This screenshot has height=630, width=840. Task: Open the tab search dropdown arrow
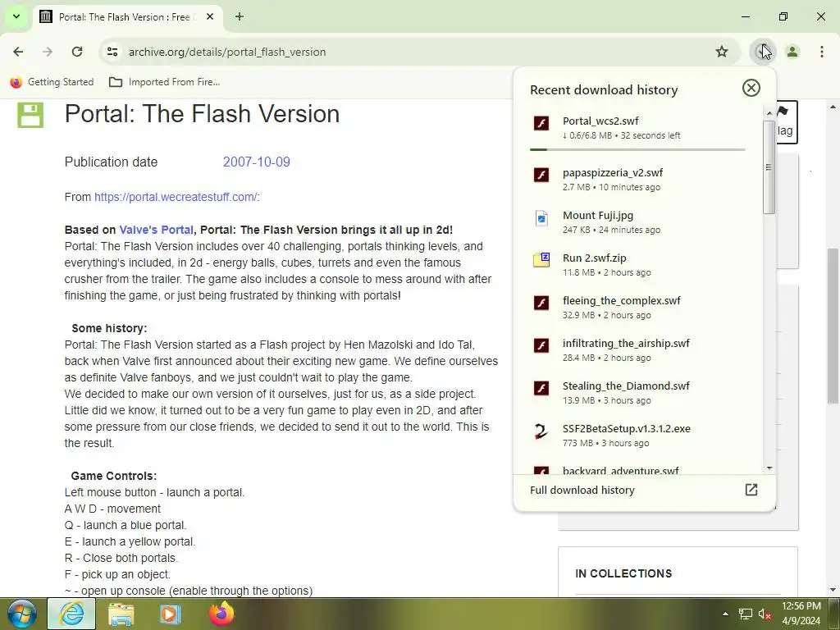point(16,16)
